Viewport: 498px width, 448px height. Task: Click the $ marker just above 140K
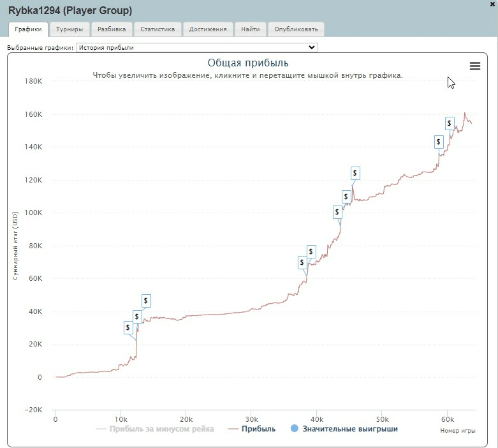439,142
